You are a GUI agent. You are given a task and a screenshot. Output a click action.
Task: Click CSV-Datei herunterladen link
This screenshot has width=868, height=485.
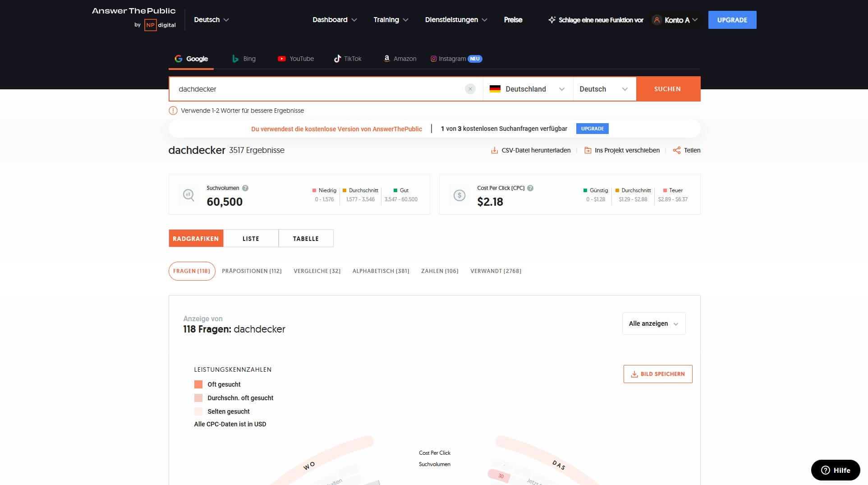tap(531, 150)
